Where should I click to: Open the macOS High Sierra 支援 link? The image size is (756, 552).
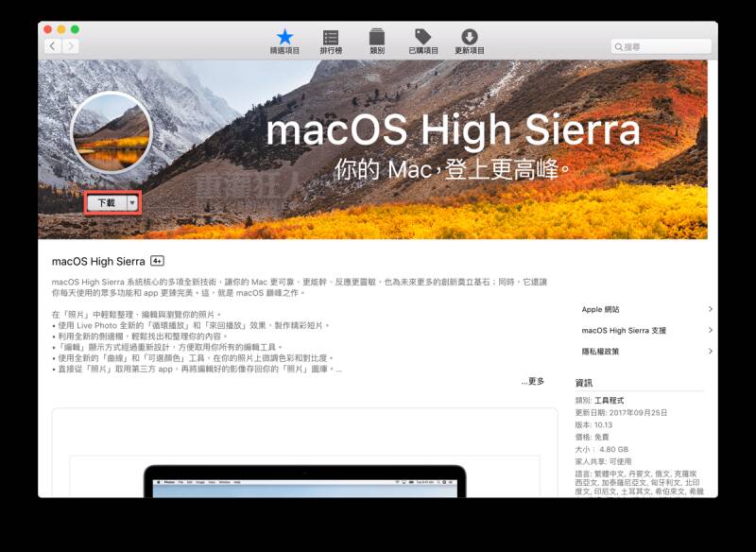(624, 330)
